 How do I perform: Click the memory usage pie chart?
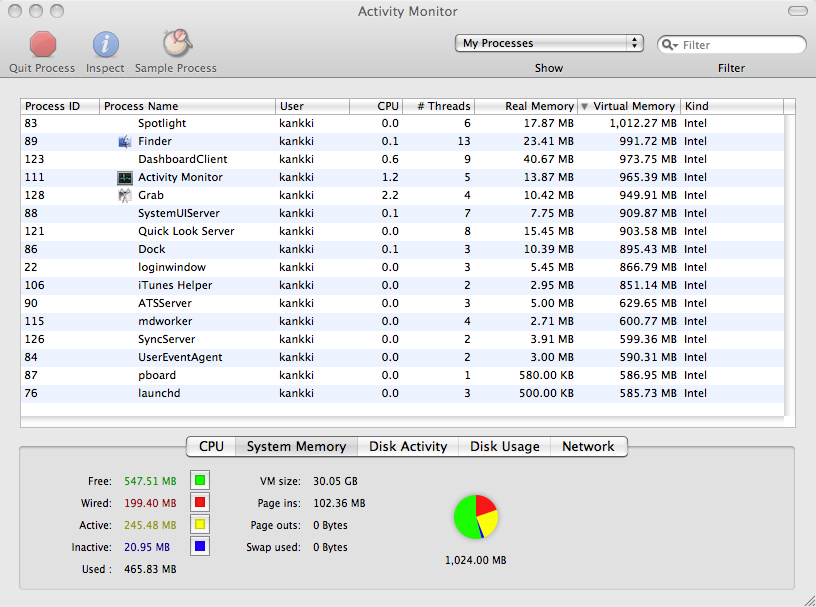476,517
